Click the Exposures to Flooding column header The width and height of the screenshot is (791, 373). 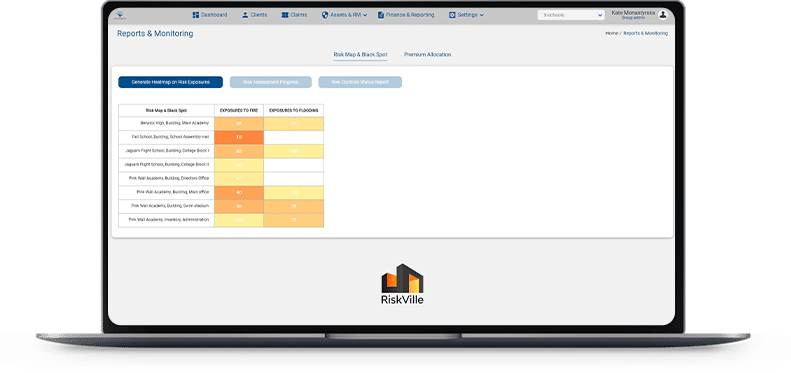coord(294,111)
